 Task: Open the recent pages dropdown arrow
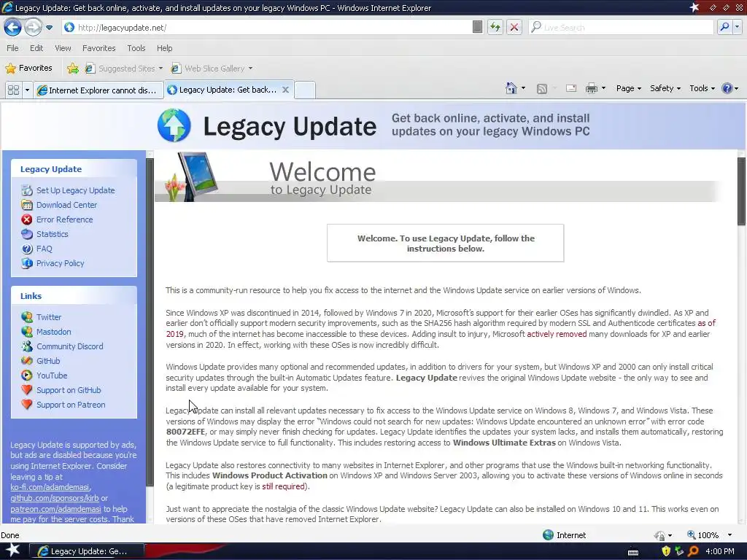point(49,28)
